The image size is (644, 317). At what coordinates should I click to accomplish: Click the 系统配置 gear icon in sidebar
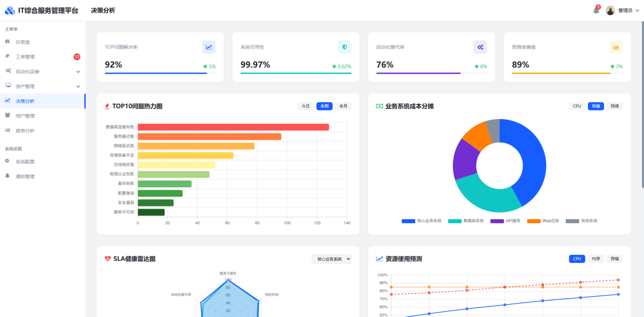point(8,161)
